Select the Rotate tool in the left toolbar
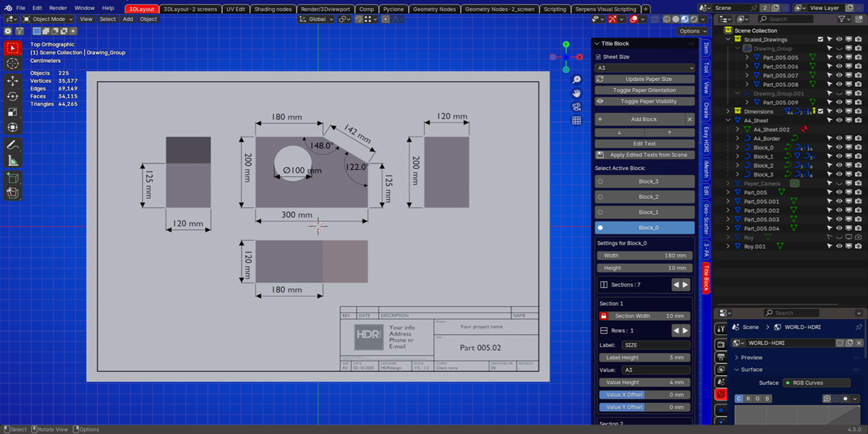The image size is (868, 434). pos(12,96)
